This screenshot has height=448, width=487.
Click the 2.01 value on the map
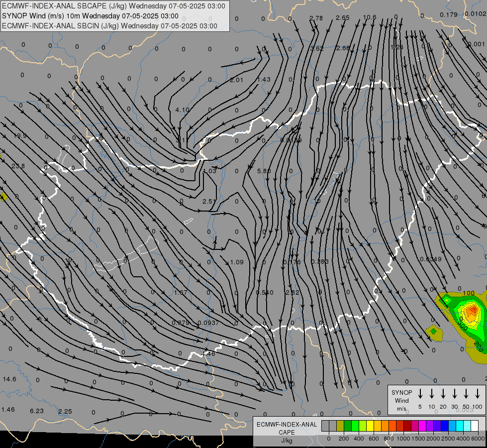tap(236, 80)
